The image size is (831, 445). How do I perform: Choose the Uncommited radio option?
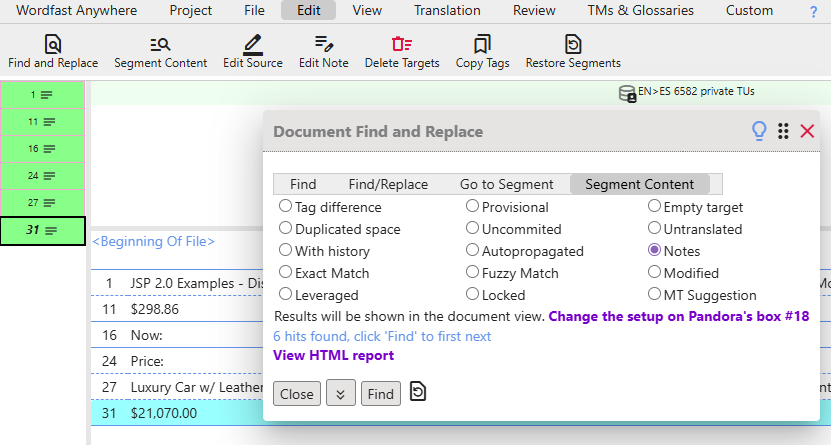pyautogui.click(x=472, y=228)
